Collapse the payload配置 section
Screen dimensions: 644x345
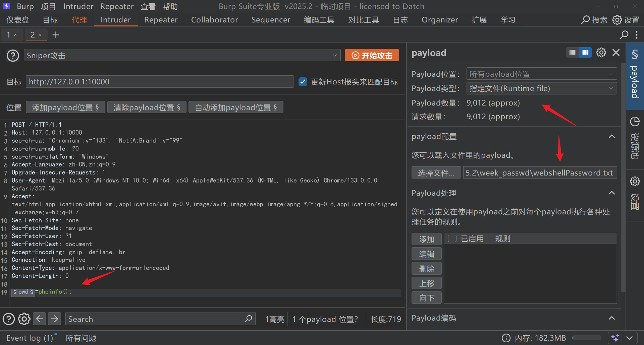[x=611, y=137]
